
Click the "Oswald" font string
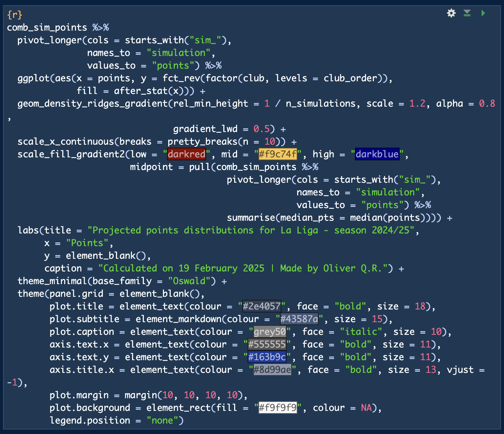click(x=189, y=281)
